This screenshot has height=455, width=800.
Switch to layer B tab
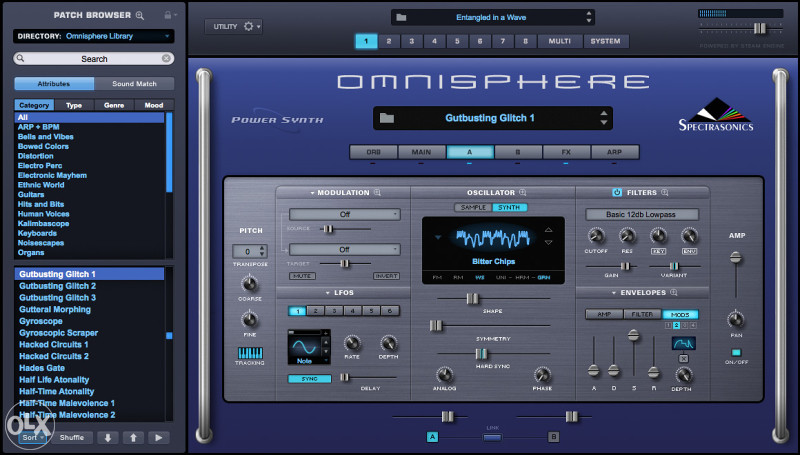[518, 152]
